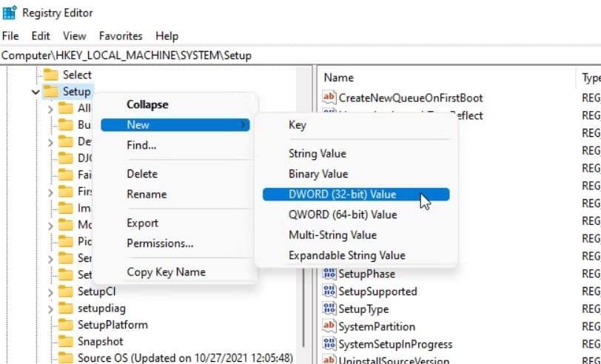Viewport: 601px width, 364px height.
Task: Click the SetupSupported DWORD icon
Action: (x=329, y=291)
